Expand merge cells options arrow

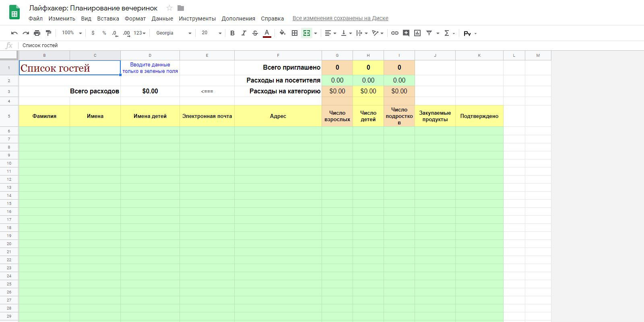(x=315, y=33)
